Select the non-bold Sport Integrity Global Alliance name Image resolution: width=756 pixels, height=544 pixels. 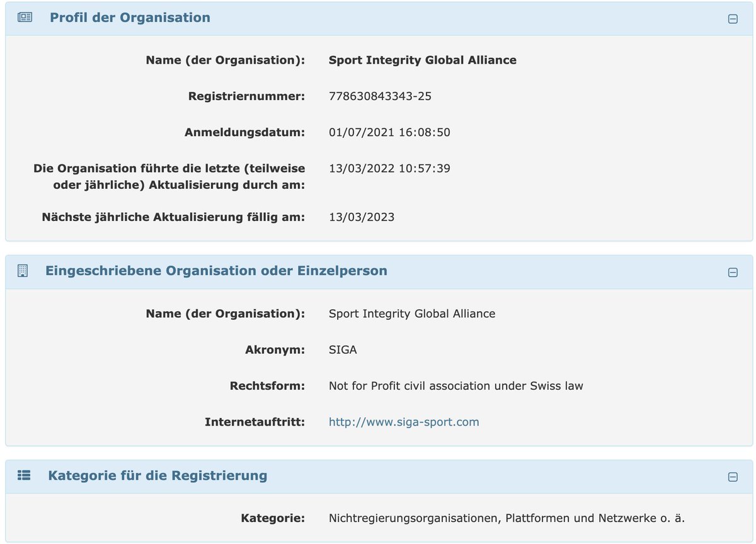[x=412, y=314]
